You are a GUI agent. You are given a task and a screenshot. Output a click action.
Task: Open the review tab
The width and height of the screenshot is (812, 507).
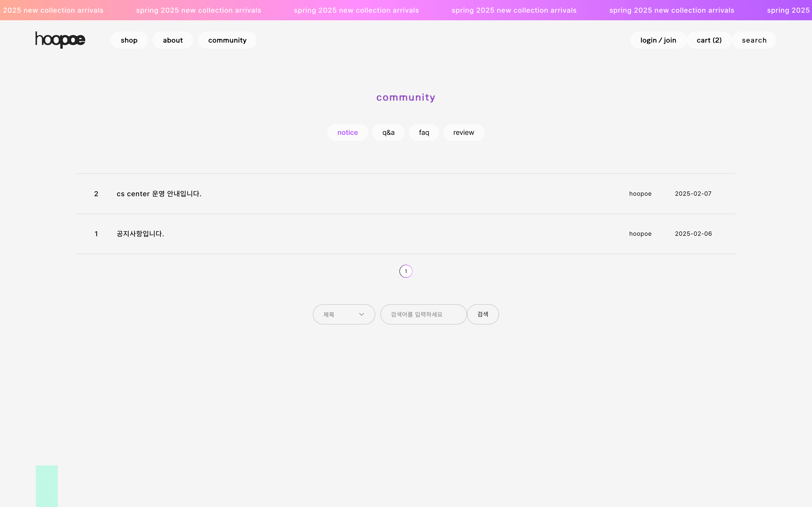pyautogui.click(x=463, y=132)
